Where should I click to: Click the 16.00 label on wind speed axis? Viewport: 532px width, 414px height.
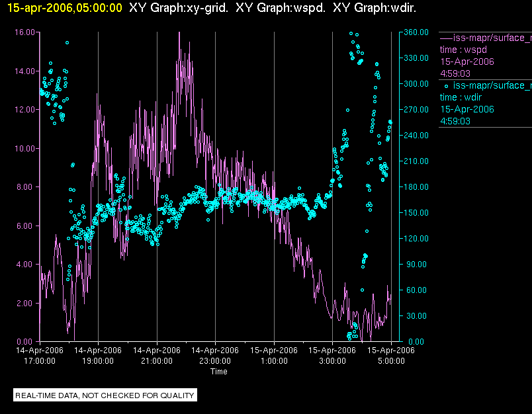[x=24, y=32]
